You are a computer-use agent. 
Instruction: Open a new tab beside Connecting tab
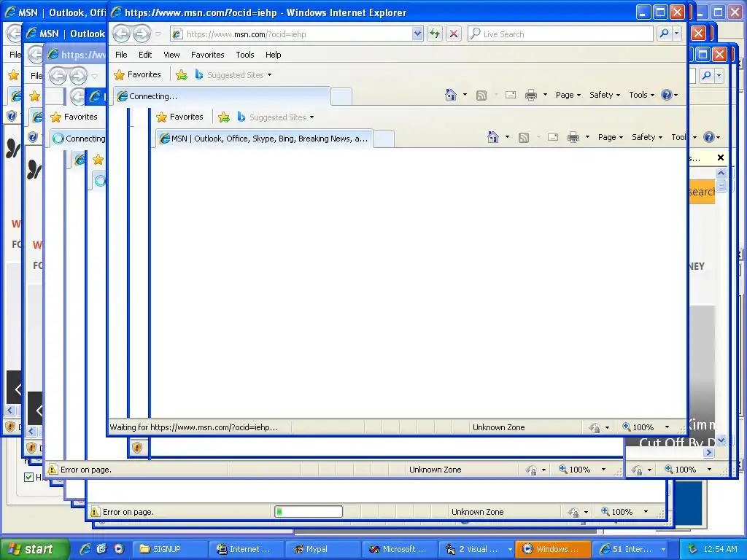(x=341, y=97)
